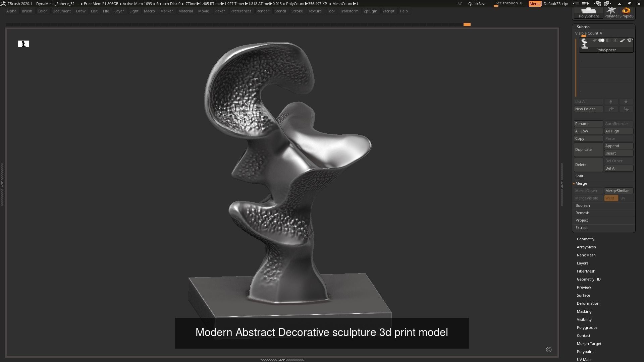The width and height of the screenshot is (644, 362).
Task: Click the Del All button
Action: 619,168
